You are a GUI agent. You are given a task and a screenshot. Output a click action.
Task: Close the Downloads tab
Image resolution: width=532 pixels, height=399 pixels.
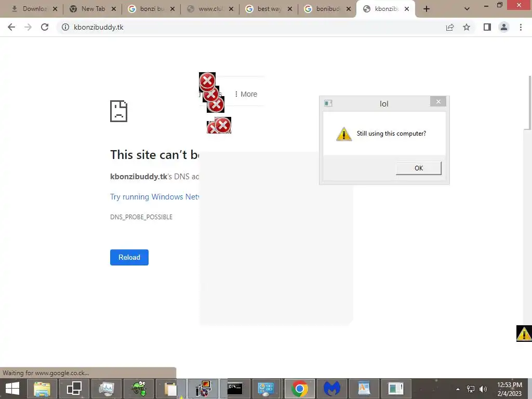(55, 9)
